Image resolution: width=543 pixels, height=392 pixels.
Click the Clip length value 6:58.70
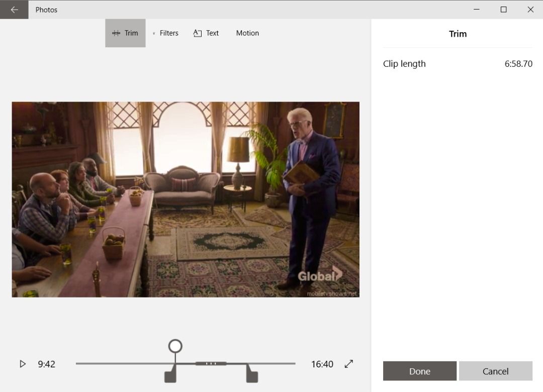(x=519, y=64)
